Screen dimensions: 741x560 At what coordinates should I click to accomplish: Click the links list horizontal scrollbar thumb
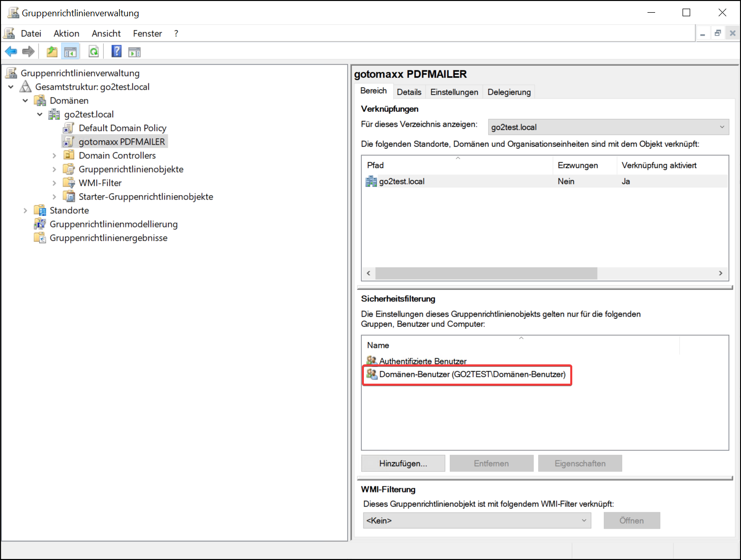(486, 273)
